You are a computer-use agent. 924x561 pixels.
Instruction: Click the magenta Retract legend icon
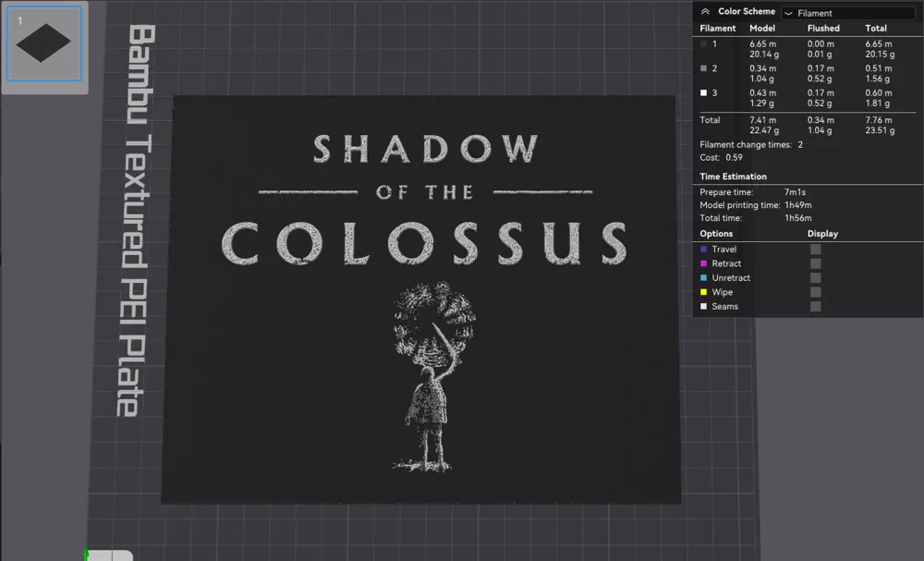click(x=703, y=263)
